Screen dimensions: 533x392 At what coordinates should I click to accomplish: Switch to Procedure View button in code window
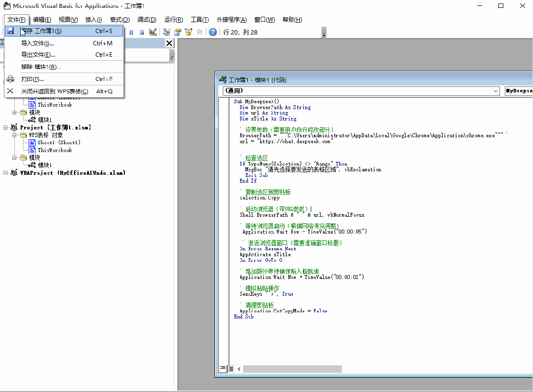tap(223, 369)
